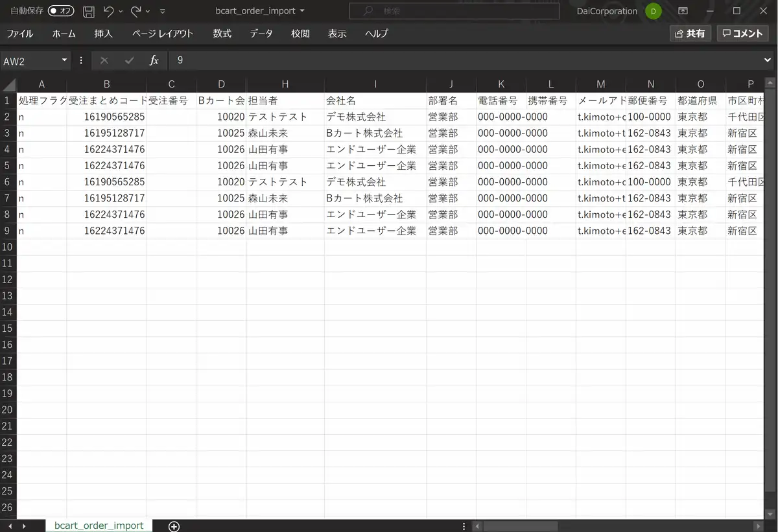This screenshot has height=532, width=778.
Task: Switch to ページ レイアウト tab
Action: coord(163,34)
